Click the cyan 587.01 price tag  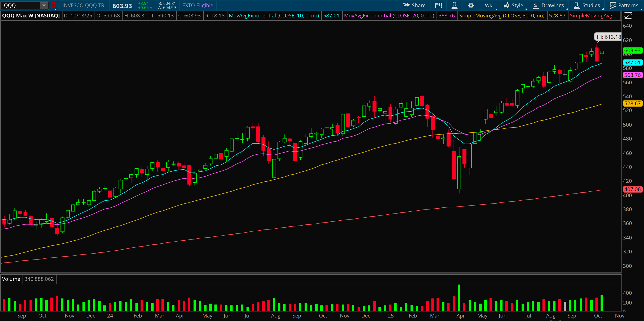(x=632, y=62)
